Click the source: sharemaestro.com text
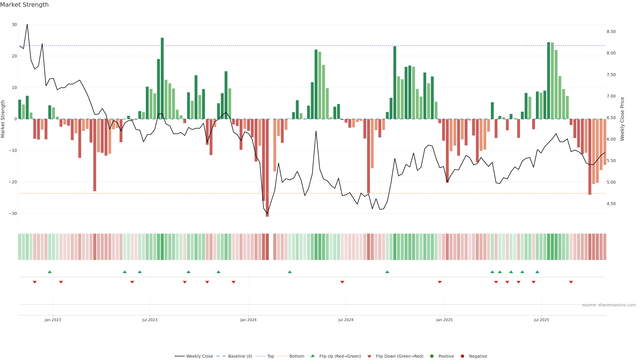Viewport: 644px width, 362px height. (609, 305)
